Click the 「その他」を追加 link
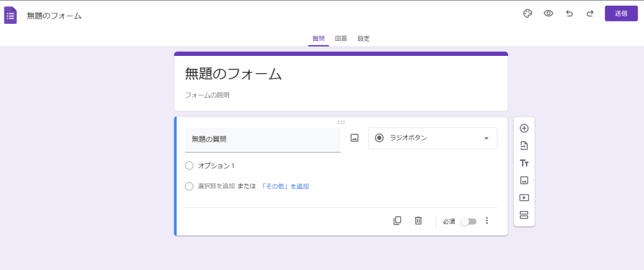The width and height of the screenshot is (644, 270). point(284,186)
